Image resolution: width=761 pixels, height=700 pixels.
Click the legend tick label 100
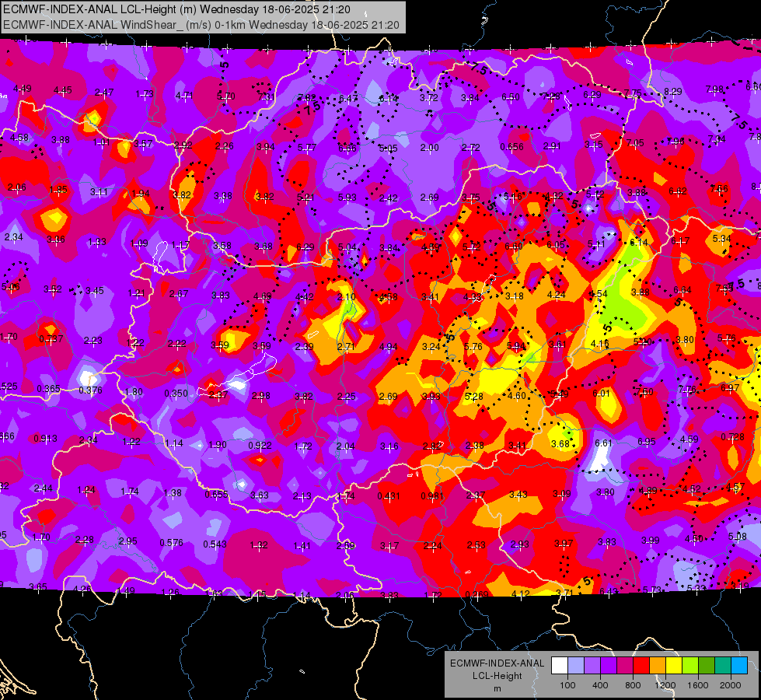coord(567,685)
